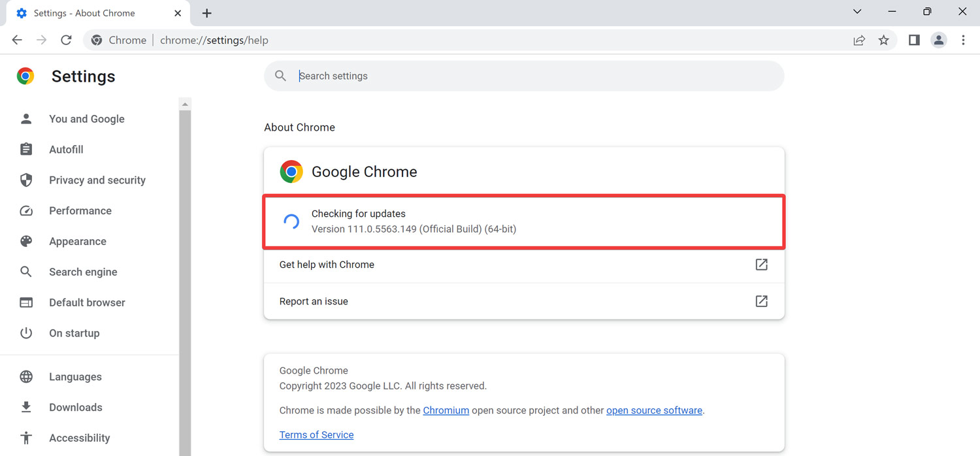This screenshot has width=980, height=456.
Task: Click the share icon in toolbar
Action: pos(859,40)
